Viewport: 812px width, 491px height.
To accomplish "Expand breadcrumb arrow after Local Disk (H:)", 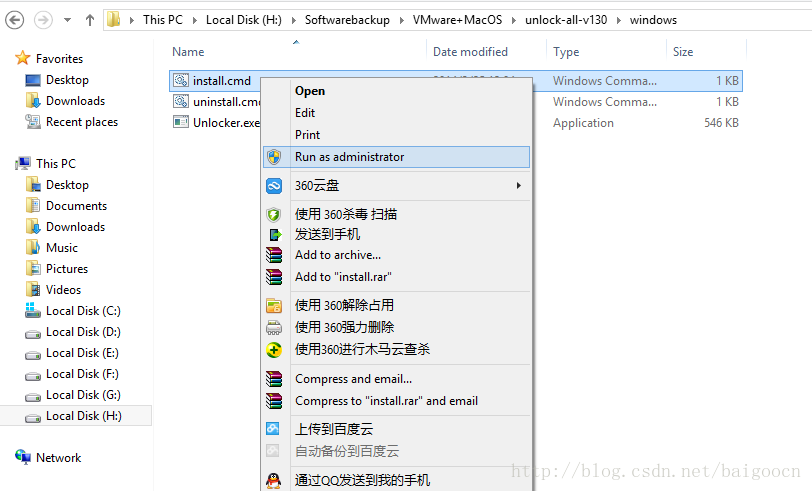I will pyautogui.click(x=294, y=20).
